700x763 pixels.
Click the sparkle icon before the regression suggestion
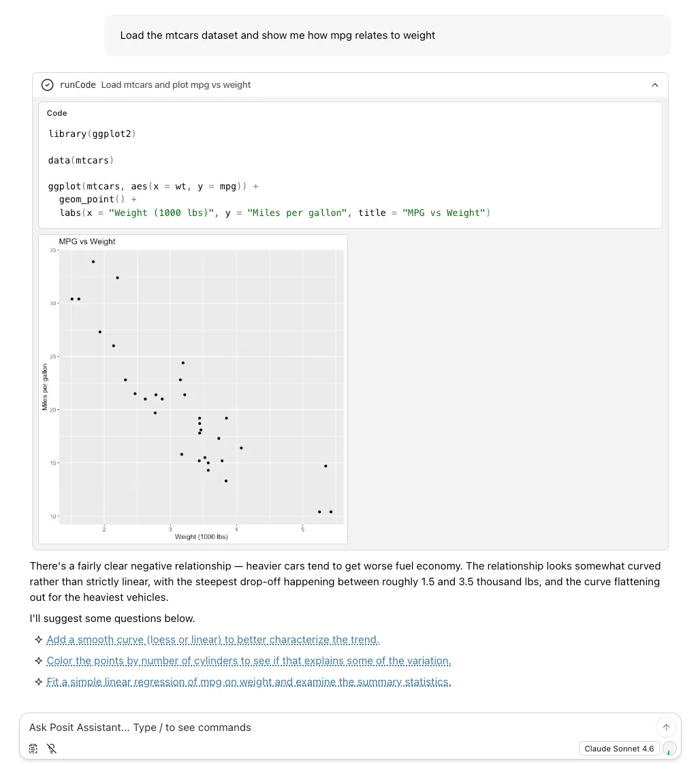click(38, 682)
